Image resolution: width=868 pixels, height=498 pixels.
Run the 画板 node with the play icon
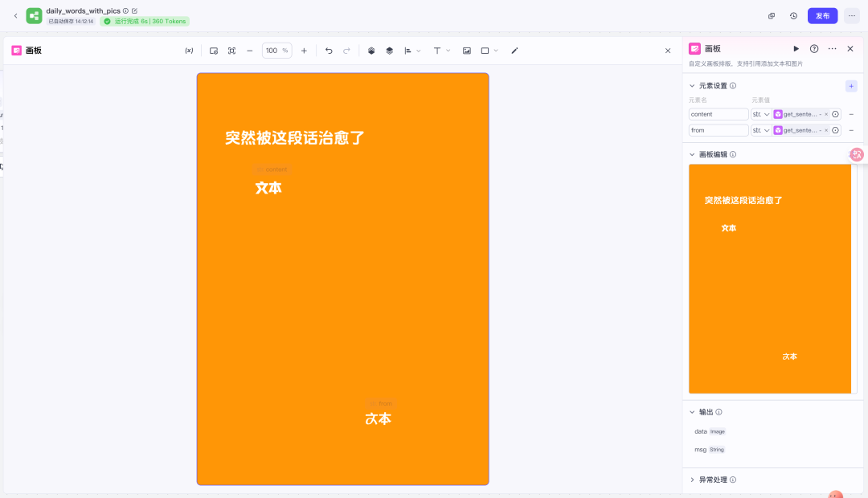point(796,48)
